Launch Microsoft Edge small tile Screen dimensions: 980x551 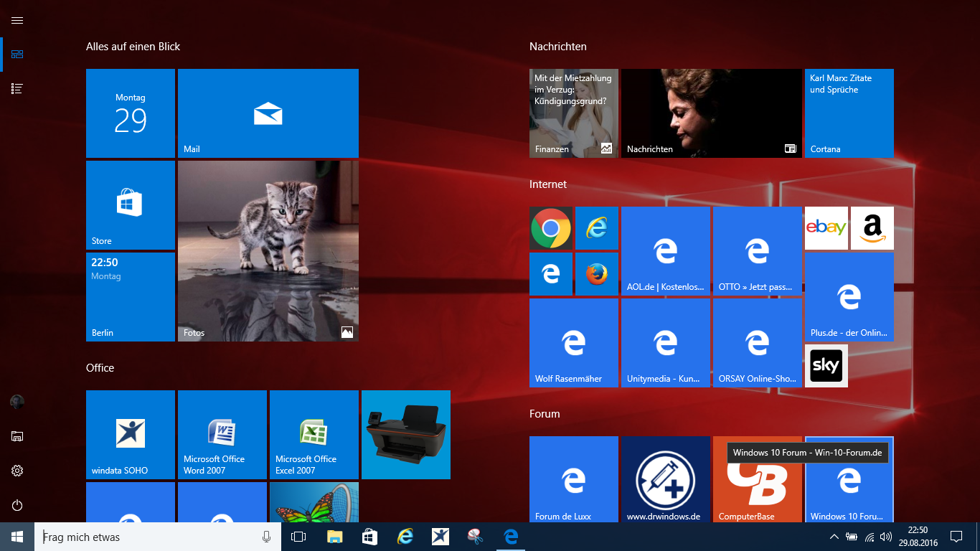tap(551, 274)
